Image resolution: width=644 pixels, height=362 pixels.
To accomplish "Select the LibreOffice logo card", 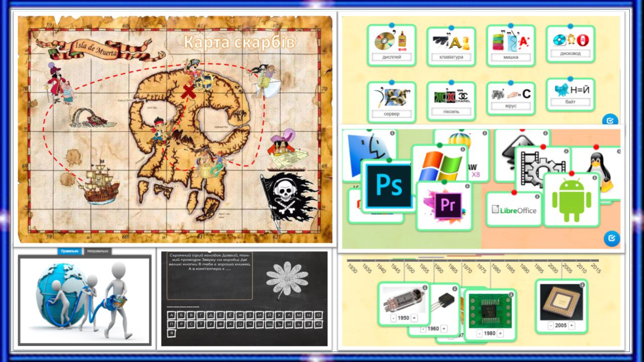I will pyautogui.click(x=514, y=210).
